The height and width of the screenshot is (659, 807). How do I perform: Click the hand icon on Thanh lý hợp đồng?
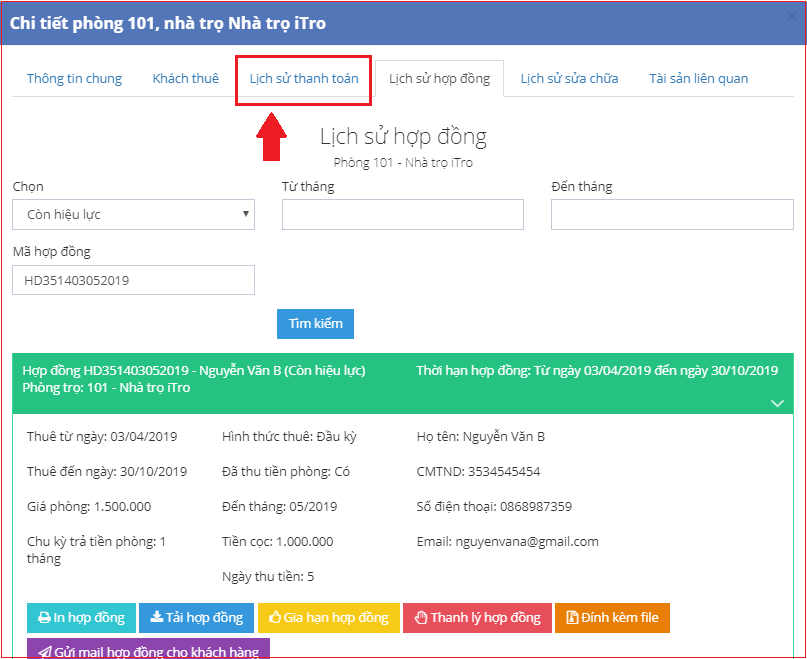point(420,618)
